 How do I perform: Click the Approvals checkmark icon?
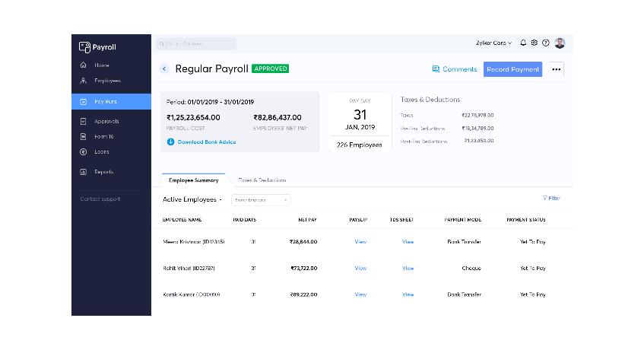tap(84, 121)
